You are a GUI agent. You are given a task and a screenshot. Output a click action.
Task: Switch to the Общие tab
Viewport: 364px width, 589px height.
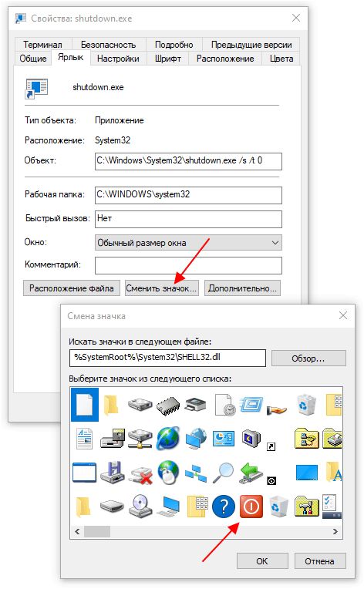click(x=33, y=59)
